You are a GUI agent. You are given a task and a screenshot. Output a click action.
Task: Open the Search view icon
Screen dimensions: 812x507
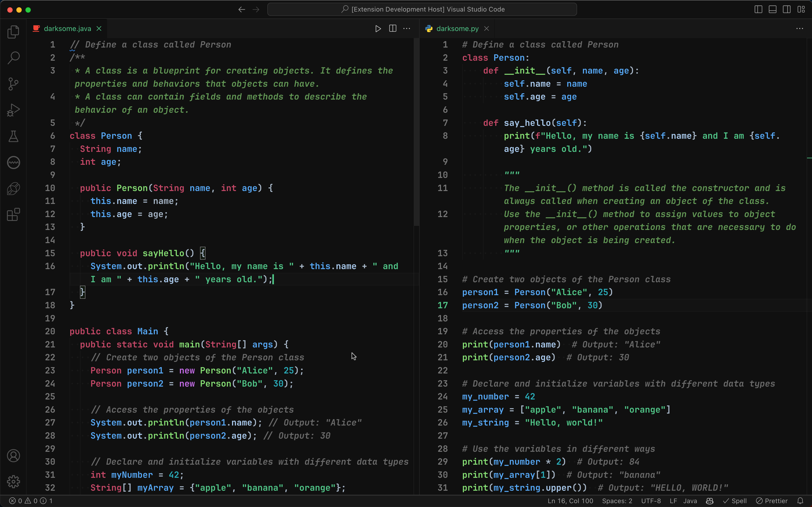[x=13, y=58]
